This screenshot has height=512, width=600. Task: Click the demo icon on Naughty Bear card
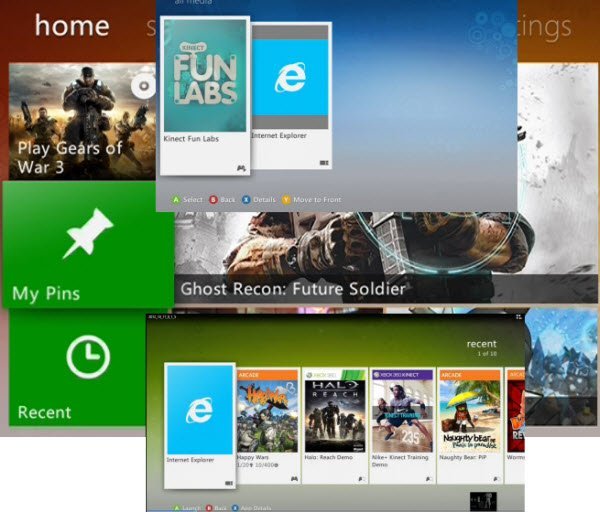click(496, 479)
